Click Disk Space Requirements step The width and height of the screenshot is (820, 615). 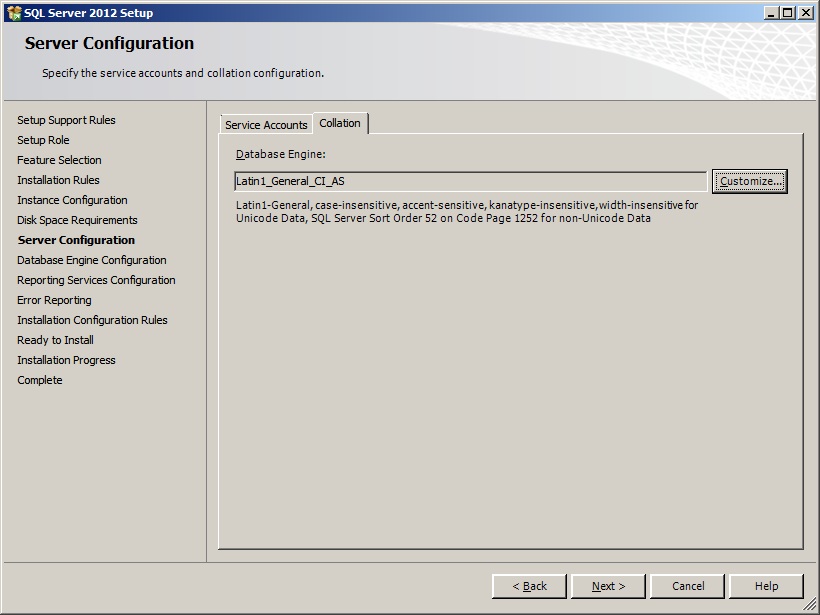point(77,220)
